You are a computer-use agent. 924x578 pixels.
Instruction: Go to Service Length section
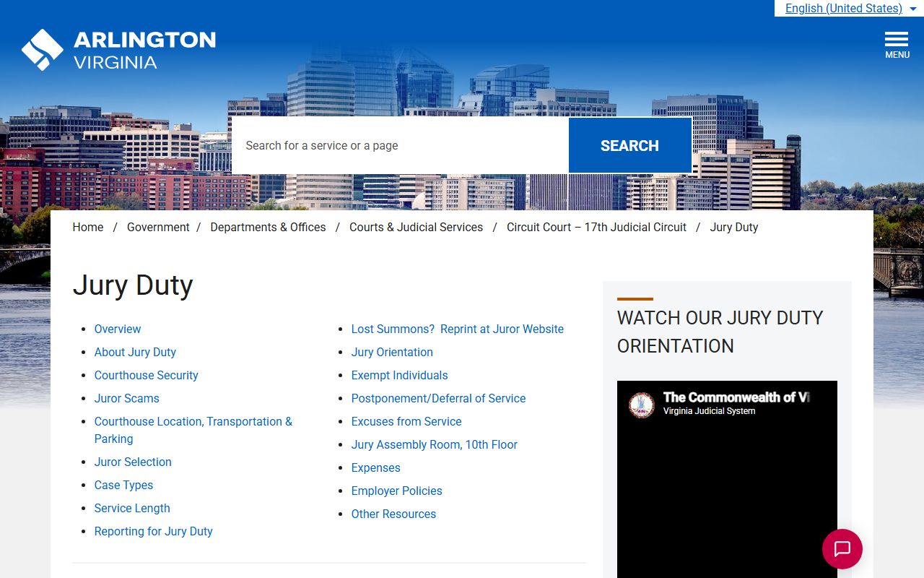point(132,508)
